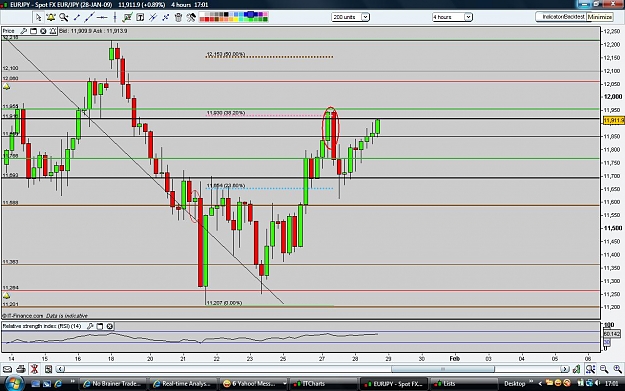Click the 11,207 (0.00%) Fibonacci label
625x391 pixels.
click(224, 303)
